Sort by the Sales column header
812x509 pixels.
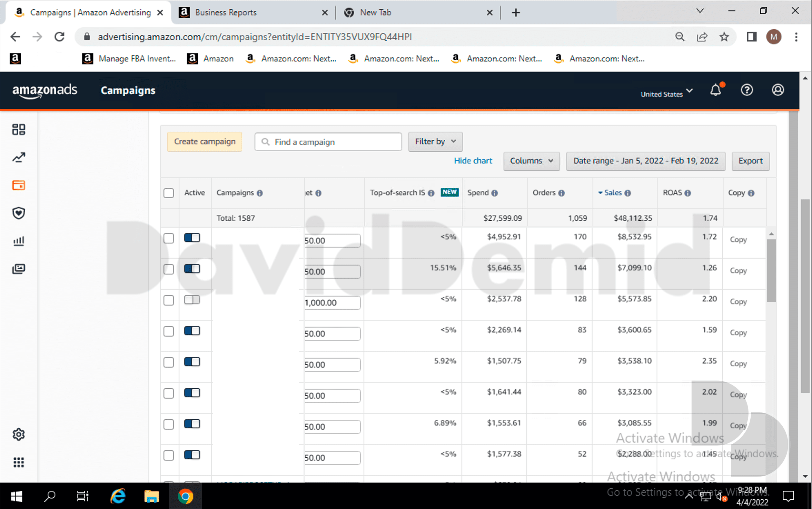tap(613, 193)
